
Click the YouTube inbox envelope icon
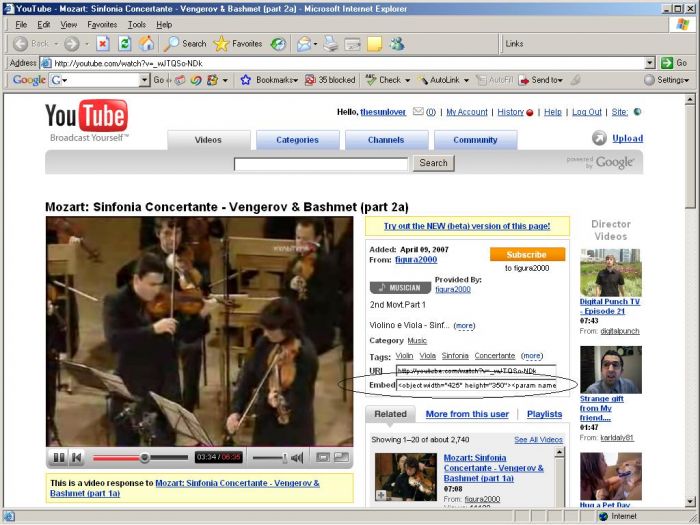pyautogui.click(x=418, y=112)
